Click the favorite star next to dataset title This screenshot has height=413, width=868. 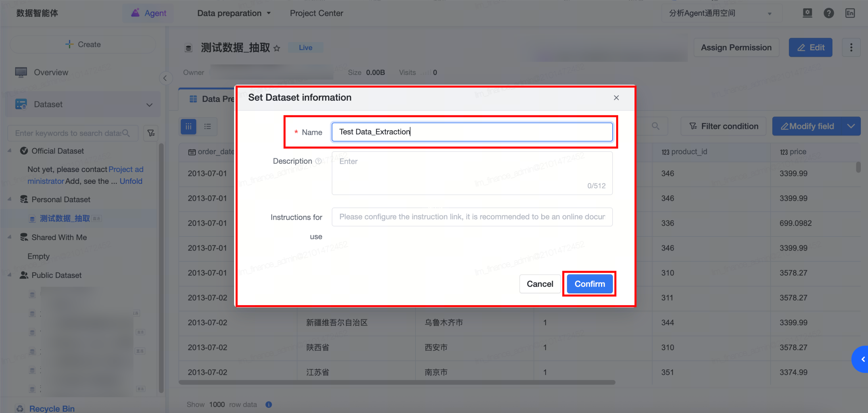pos(277,48)
